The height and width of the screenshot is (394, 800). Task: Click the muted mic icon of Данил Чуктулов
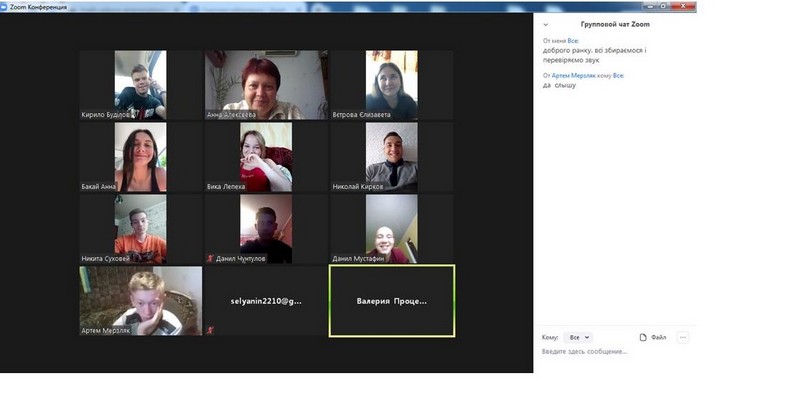point(210,259)
